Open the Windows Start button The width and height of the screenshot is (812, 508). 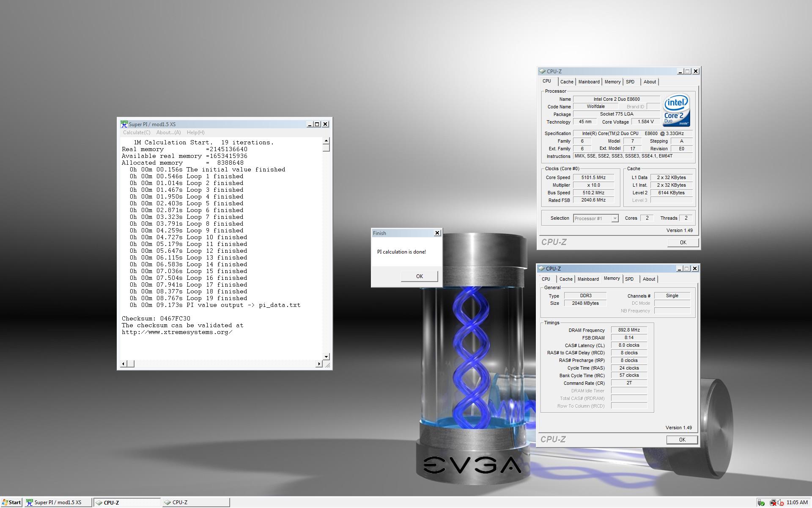click(x=11, y=502)
